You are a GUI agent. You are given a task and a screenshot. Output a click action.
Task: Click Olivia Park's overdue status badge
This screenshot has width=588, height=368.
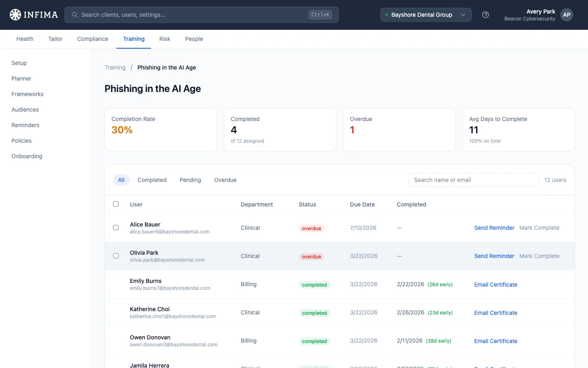312,256
